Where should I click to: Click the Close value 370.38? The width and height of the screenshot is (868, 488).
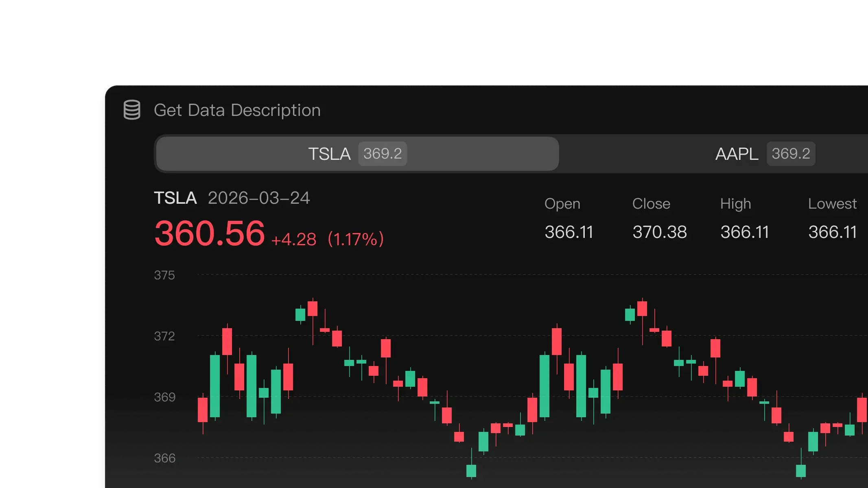(660, 232)
